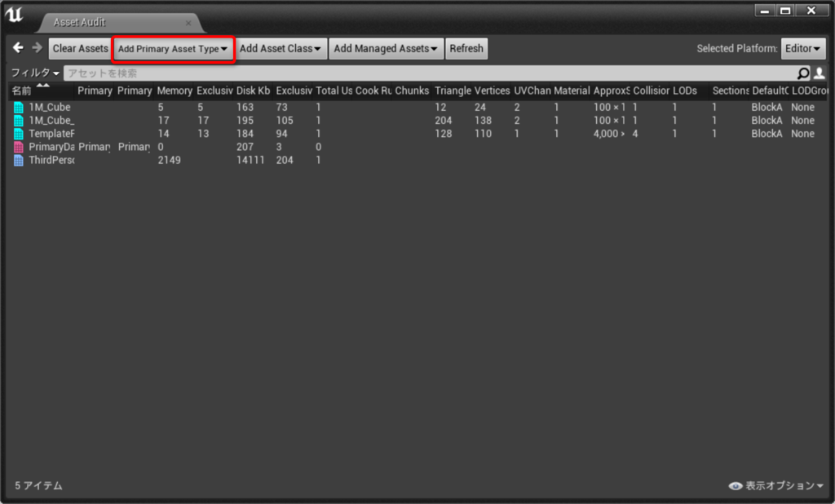This screenshot has height=504, width=835.
Task: Click the back navigation arrow
Action: tap(18, 48)
